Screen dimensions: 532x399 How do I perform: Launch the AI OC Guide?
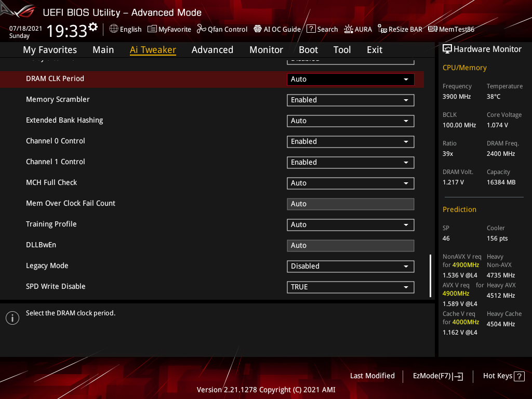point(277,29)
